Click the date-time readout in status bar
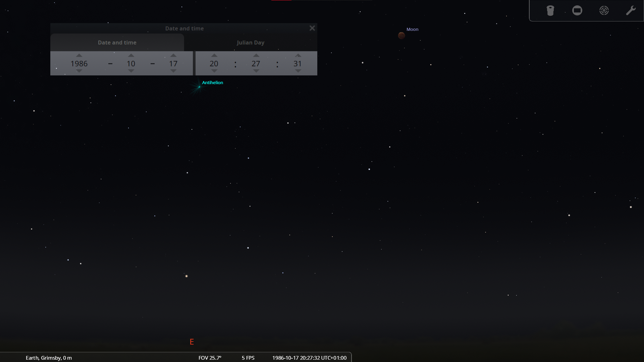Image resolution: width=644 pixels, height=362 pixels. 309,358
